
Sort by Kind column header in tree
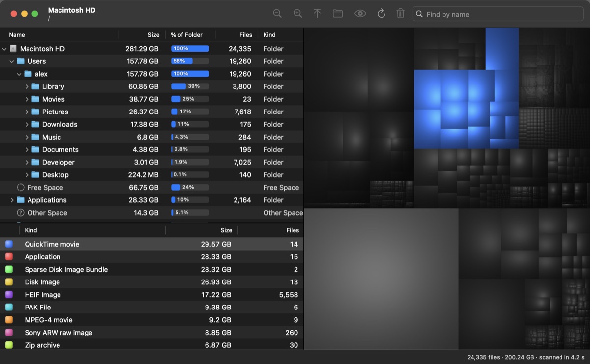[x=281, y=35]
